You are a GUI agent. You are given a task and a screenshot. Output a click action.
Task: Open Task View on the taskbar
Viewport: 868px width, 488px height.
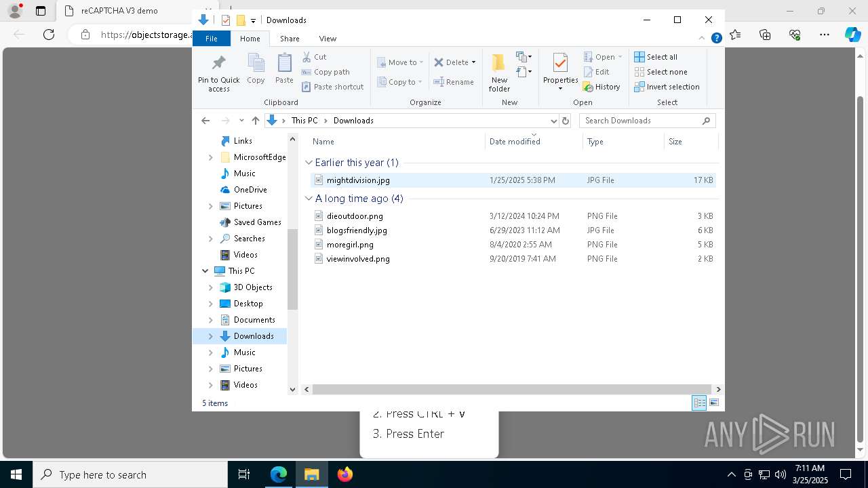click(244, 474)
